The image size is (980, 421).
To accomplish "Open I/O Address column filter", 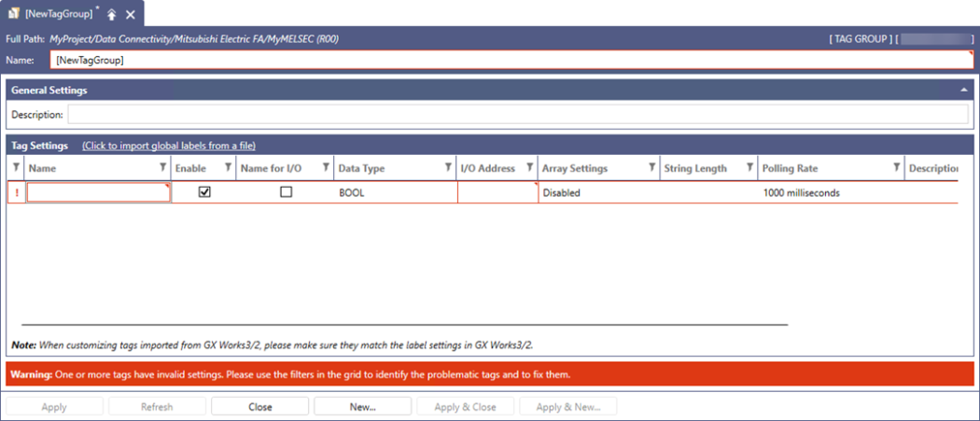I will 529,168.
